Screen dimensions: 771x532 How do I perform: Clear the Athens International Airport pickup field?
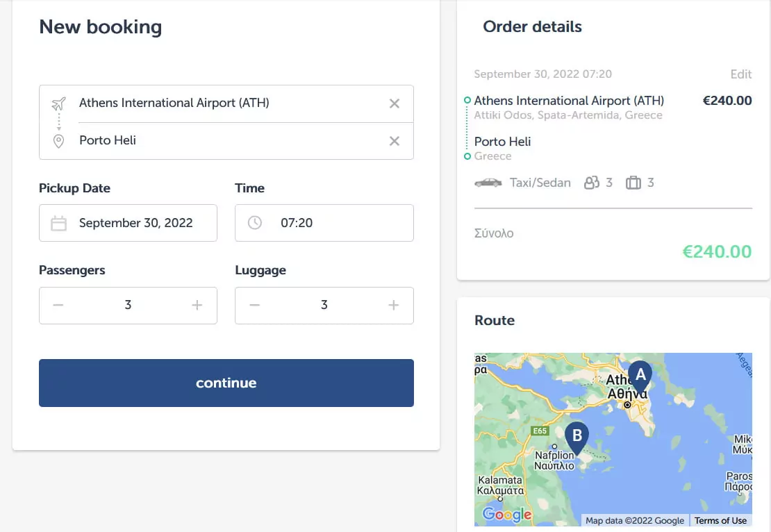(x=394, y=103)
